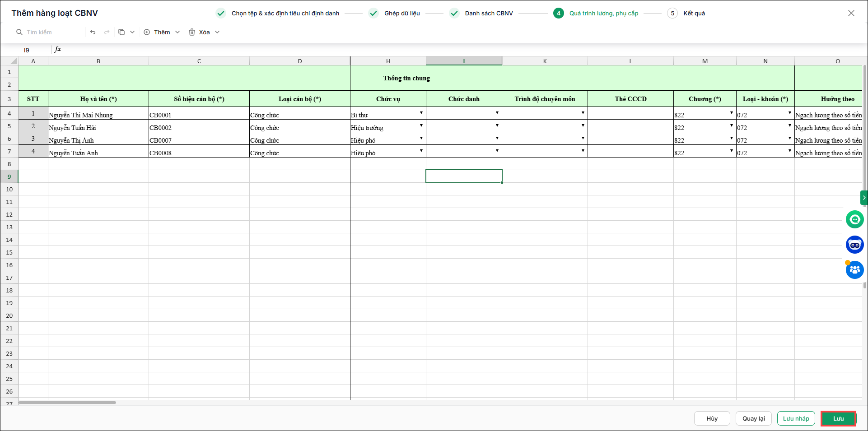Viewport: 868px width, 431px height.
Task: Open Chức danh dropdown in row 4
Action: click(497, 113)
